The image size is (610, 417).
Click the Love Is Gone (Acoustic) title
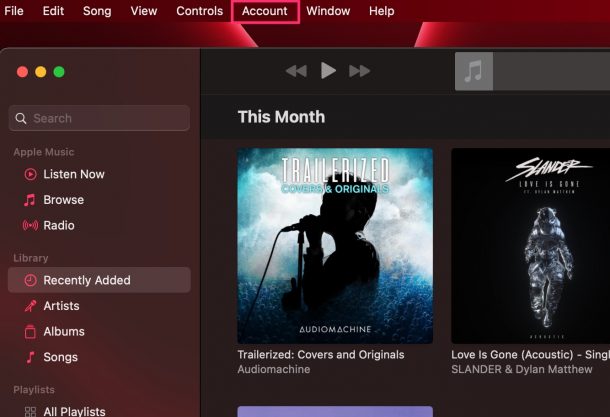coord(531,355)
